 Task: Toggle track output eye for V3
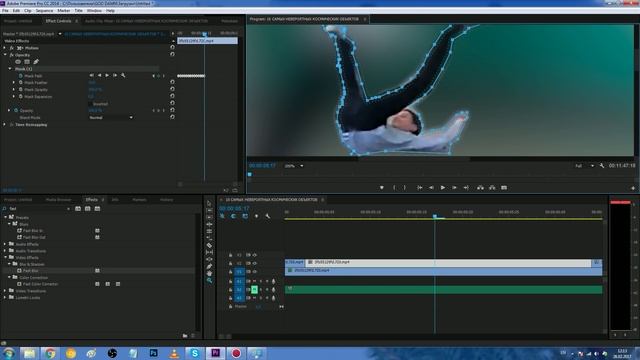pos(255,255)
